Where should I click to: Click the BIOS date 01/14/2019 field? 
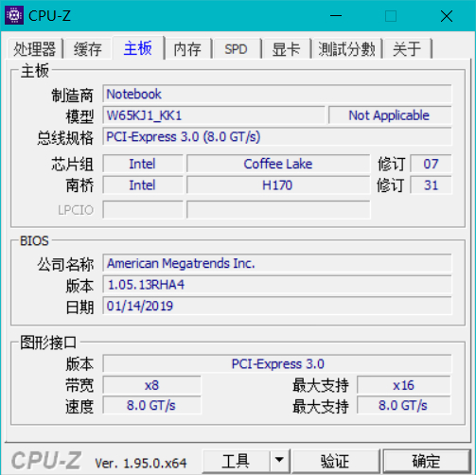[277, 306]
